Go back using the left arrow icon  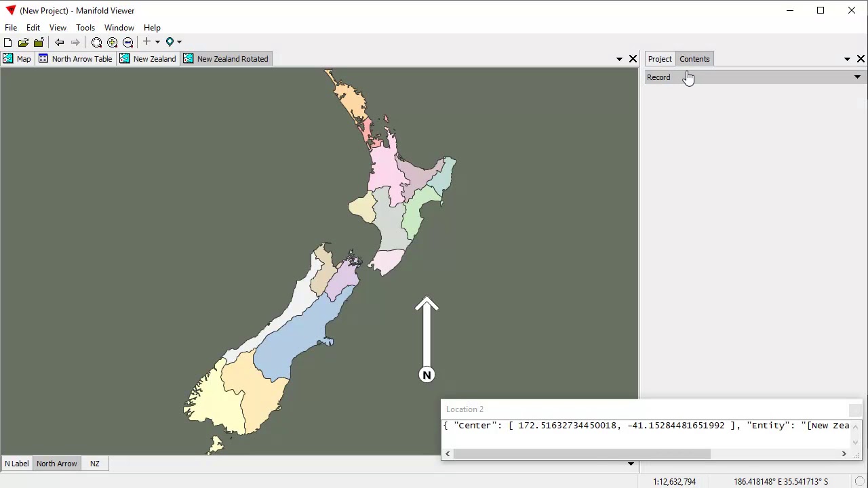[x=60, y=42]
